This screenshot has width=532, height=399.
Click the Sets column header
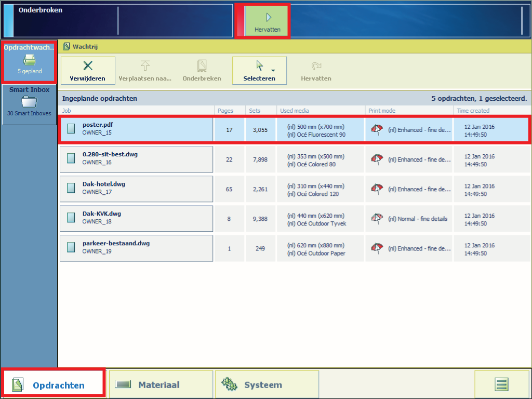point(255,111)
